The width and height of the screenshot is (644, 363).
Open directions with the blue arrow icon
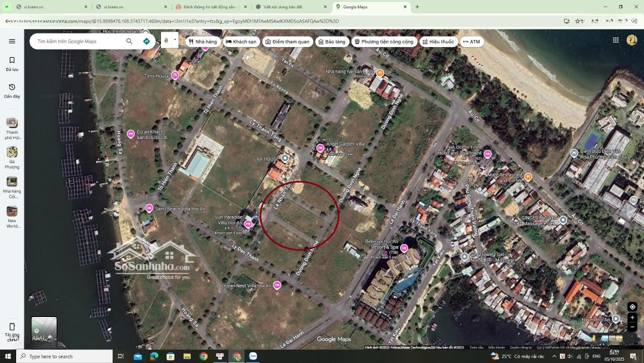coord(146,41)
